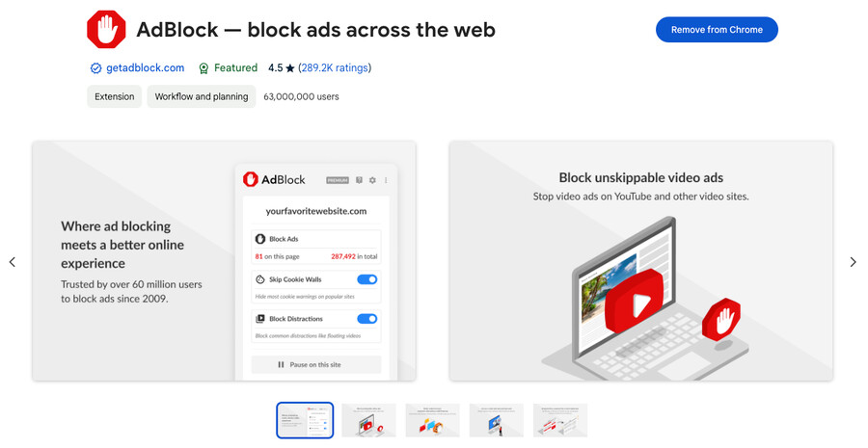Click the AdBlock red stop-hand logo

coord(106,30)
